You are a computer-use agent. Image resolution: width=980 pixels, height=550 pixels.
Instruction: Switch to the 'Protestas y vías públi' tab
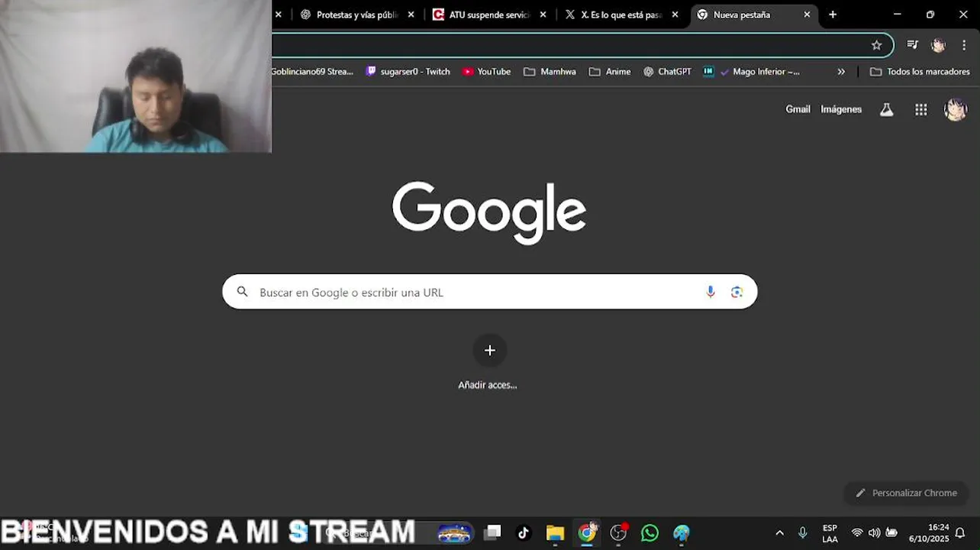357,15
